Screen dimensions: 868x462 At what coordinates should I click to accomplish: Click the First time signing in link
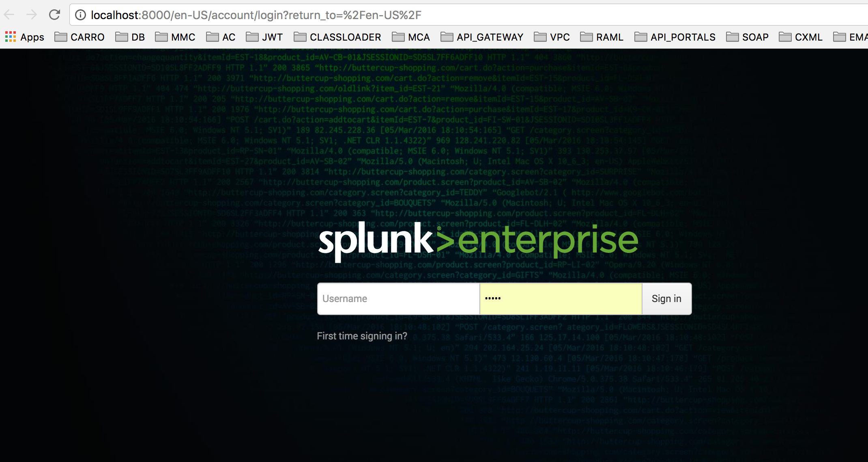tap(361, 336)
